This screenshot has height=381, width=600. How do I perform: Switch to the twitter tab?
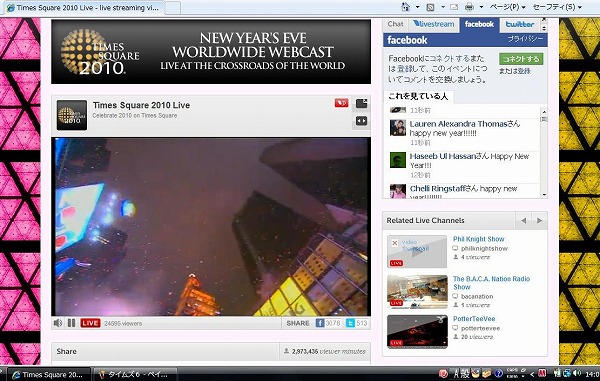pos(520,24)
